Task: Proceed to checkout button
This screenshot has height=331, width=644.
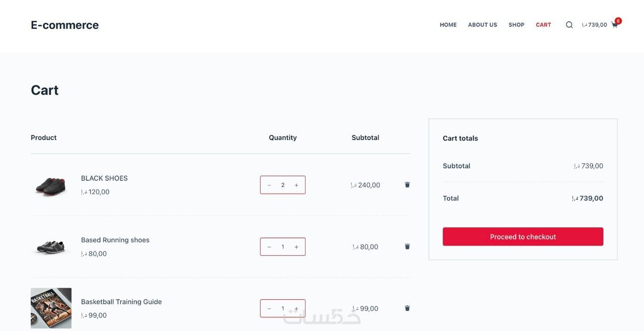Action: 523,237
